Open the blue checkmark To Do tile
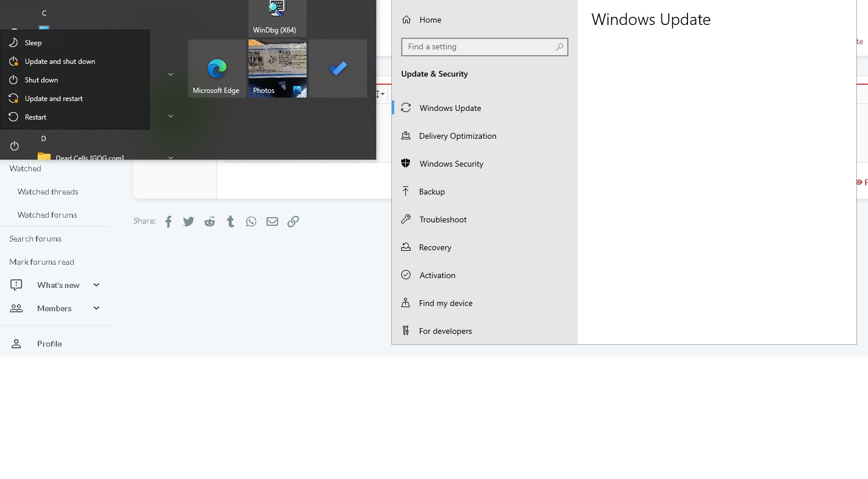 [338, 69]
